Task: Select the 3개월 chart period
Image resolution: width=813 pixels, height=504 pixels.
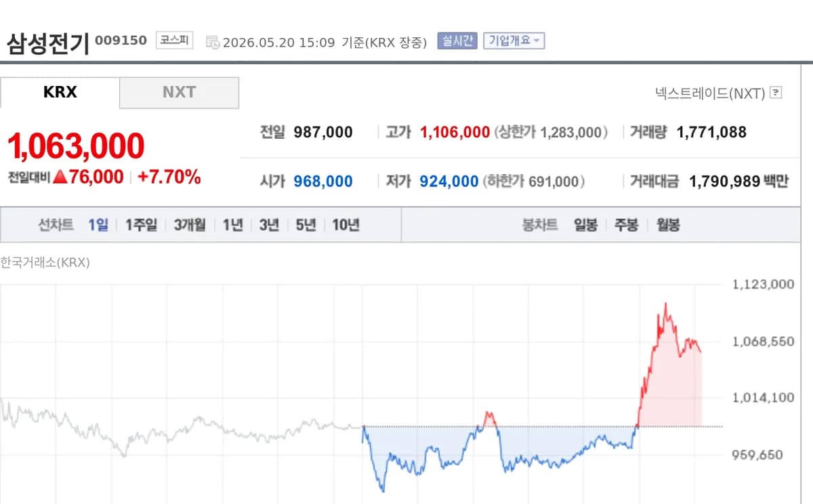Action: [x=190, y=225]
